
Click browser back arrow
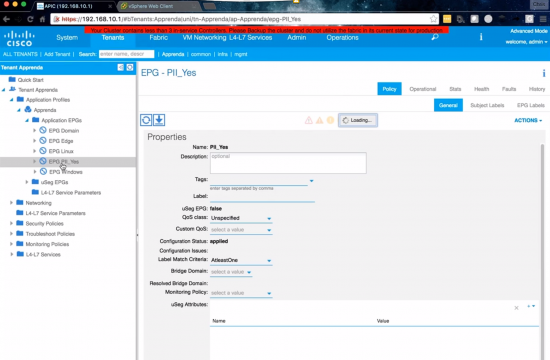tap(6, 19)
